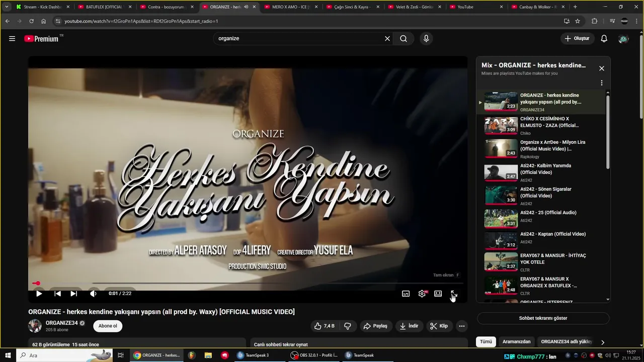Open the browser home page
Screen dimensions: 644x362
(44, 21)
